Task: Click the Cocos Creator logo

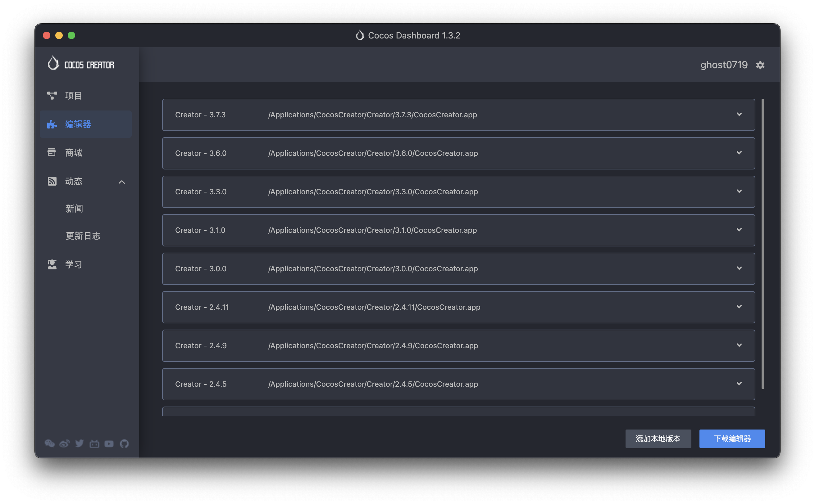Action: [x=81, y=64]
